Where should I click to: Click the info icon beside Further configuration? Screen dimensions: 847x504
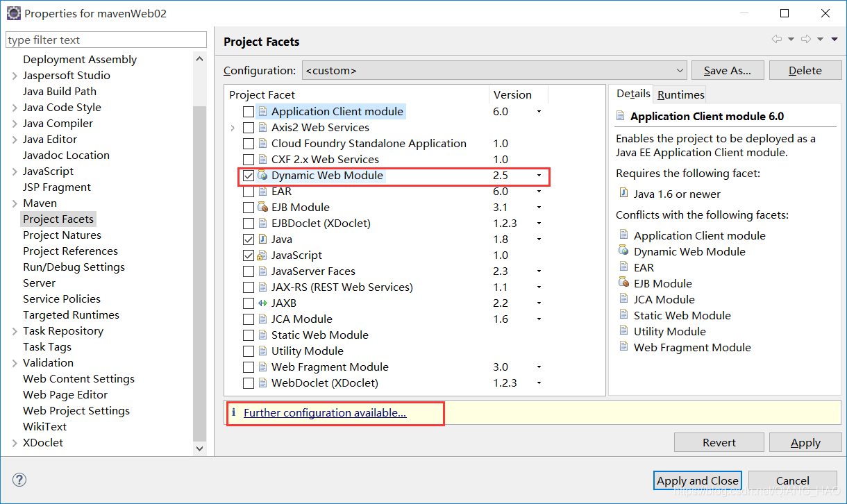pos(234,412)
